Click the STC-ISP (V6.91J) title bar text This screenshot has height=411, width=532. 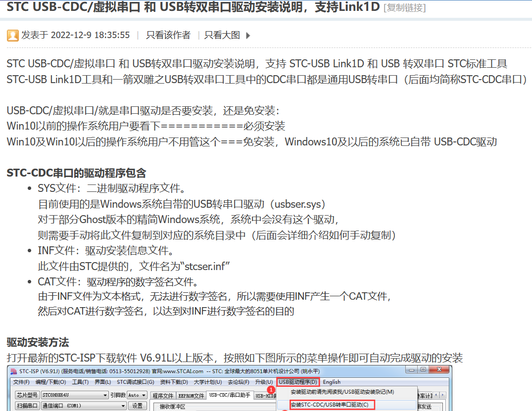click(169, 371)
